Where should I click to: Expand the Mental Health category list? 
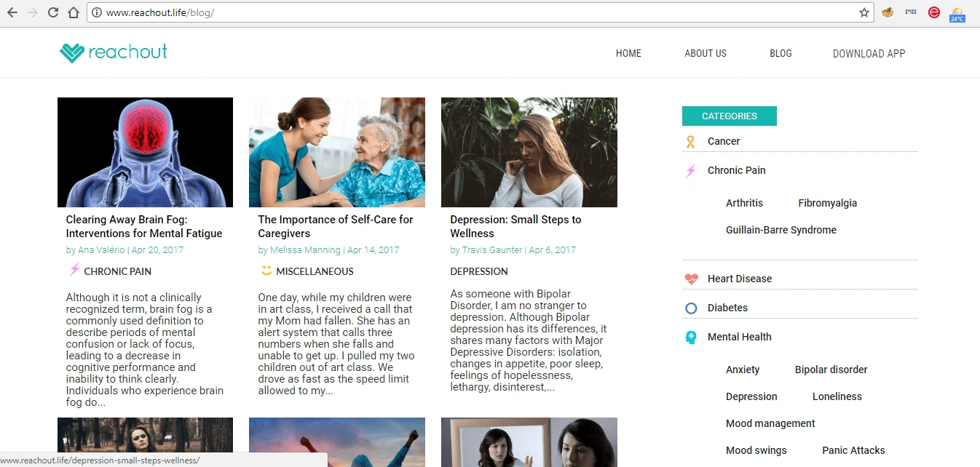(739, 337)
